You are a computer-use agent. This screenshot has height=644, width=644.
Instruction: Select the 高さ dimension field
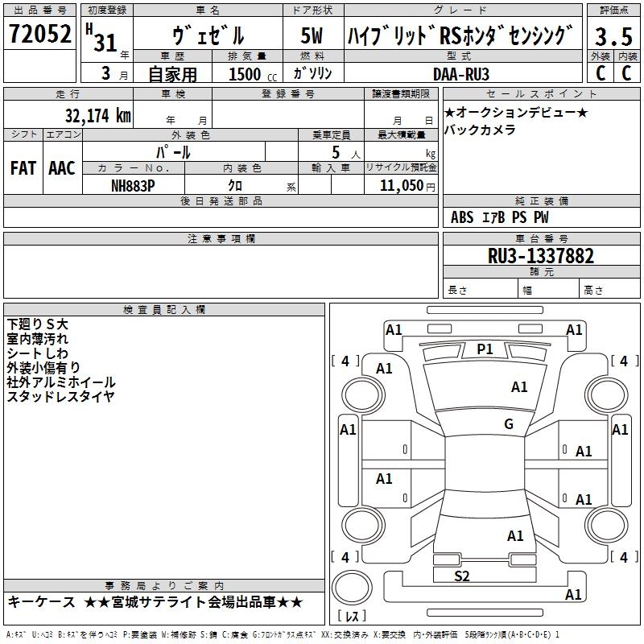tap(609, 290)
